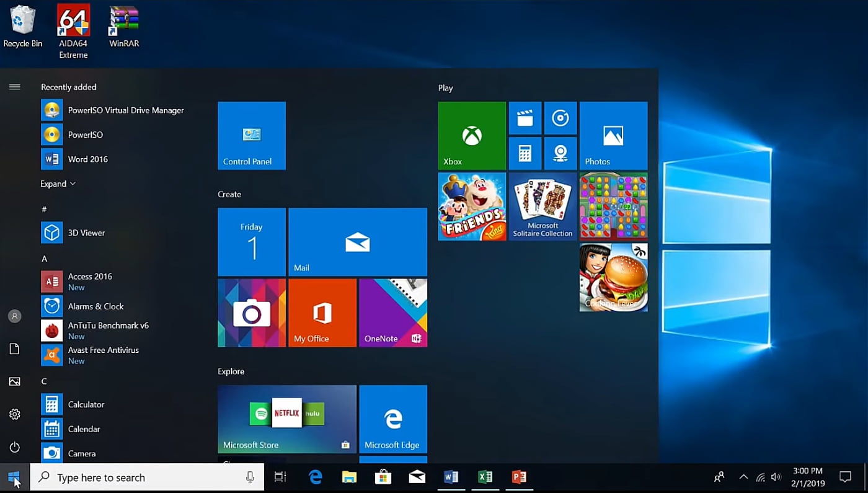This screenshot has height=493, width=868.
Task: Open the Microsoft Edge tile
Action: (393, 419)
